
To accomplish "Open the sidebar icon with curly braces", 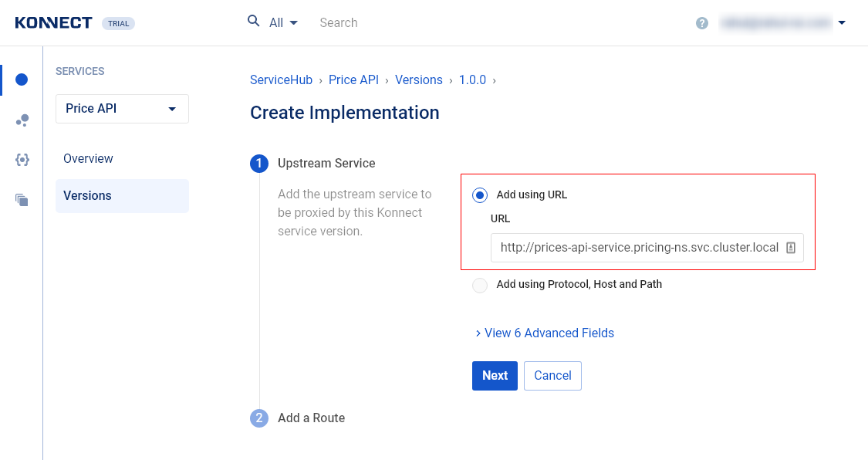I will tap(22, 160).
